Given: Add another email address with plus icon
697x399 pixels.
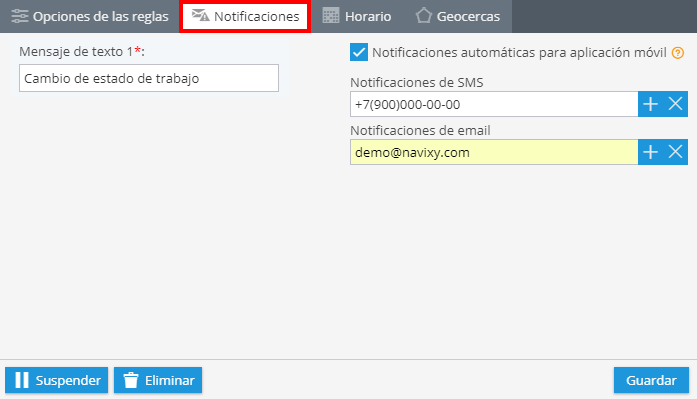Looking at the screenshot, I should [650, 152].
